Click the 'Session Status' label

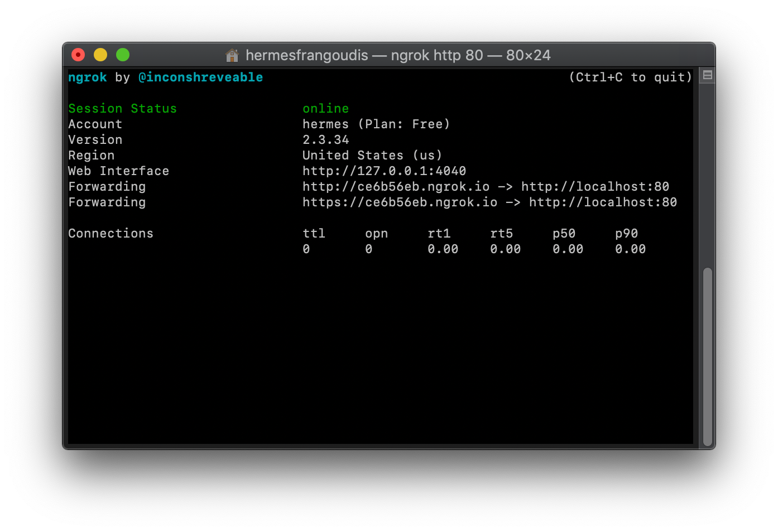[122, 109]
